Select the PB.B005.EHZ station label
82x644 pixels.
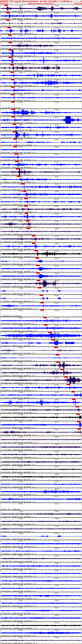click(x=19, y=390)
